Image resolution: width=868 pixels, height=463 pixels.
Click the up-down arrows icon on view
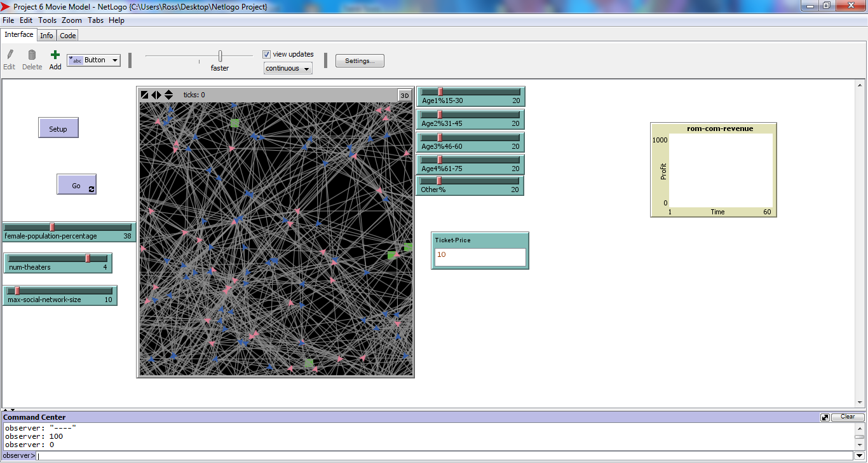[168, 95]
